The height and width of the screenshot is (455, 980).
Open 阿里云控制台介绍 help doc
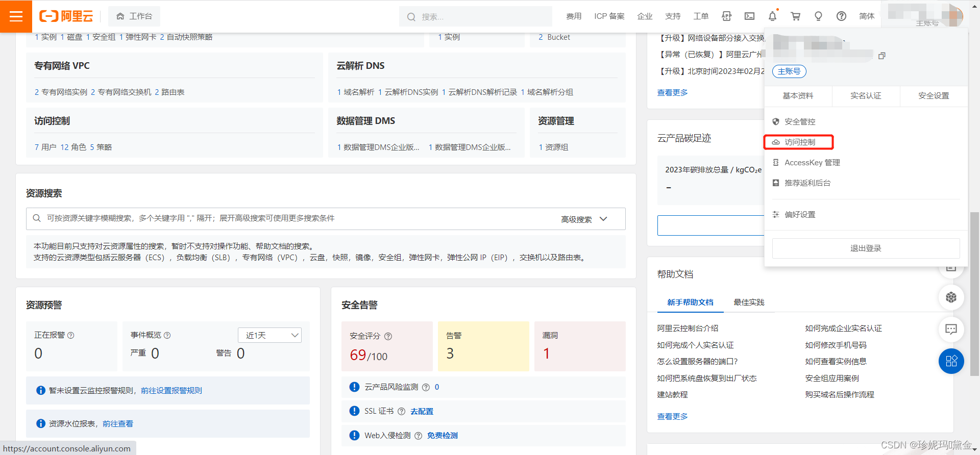coord(688,328)
